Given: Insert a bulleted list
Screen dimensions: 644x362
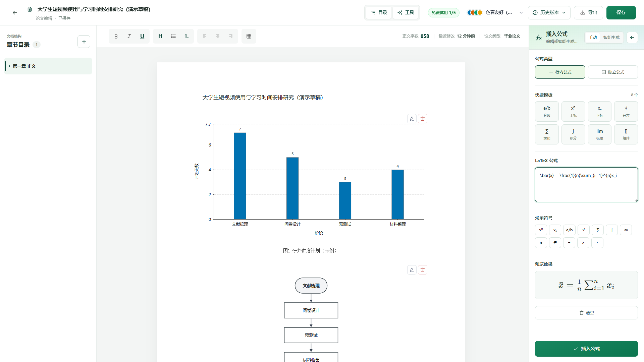Looking at the screenshot, I should click(x=173, y=36).
